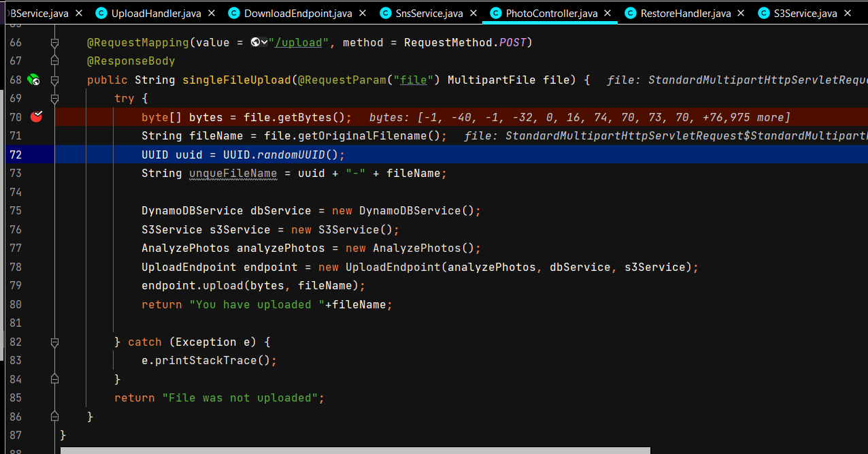
Task: Click the catch keyword on line 82
Action: pos(145,342)
